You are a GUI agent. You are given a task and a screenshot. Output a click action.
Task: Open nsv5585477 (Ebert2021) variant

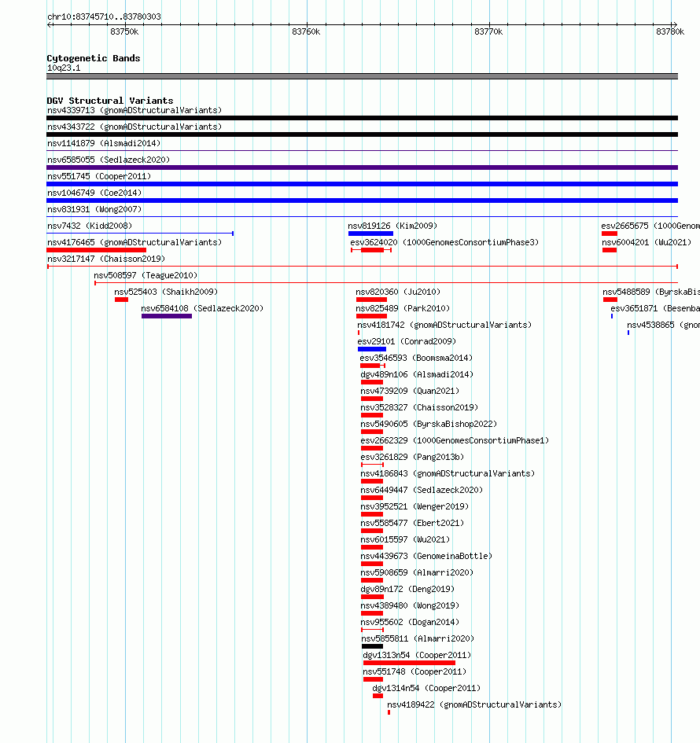coord(412,523)
